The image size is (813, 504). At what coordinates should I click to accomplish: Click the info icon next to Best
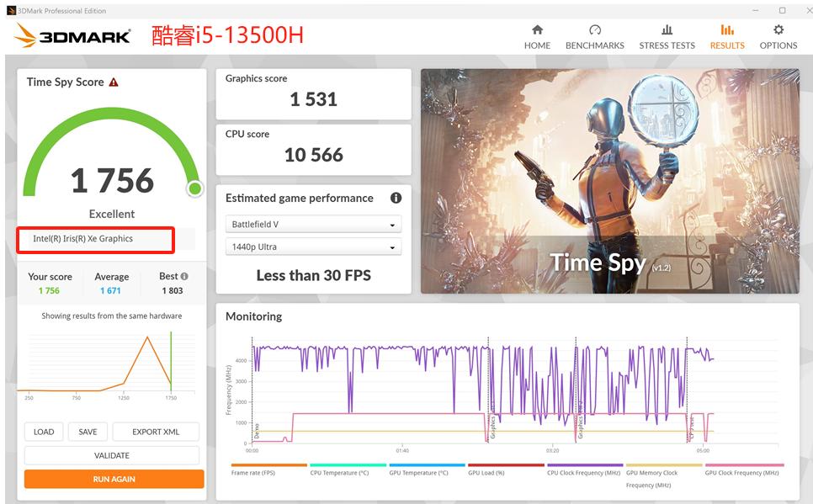tap(184, 276)
